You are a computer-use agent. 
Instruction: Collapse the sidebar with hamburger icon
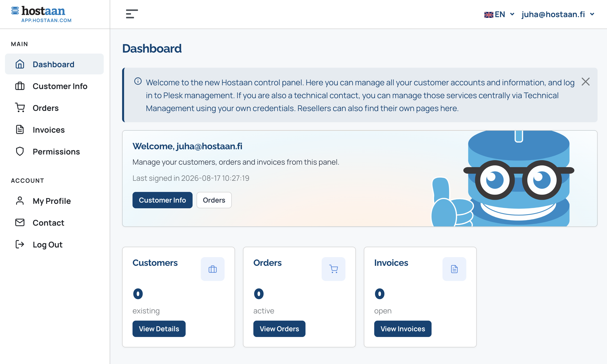(x=132, y=14)
